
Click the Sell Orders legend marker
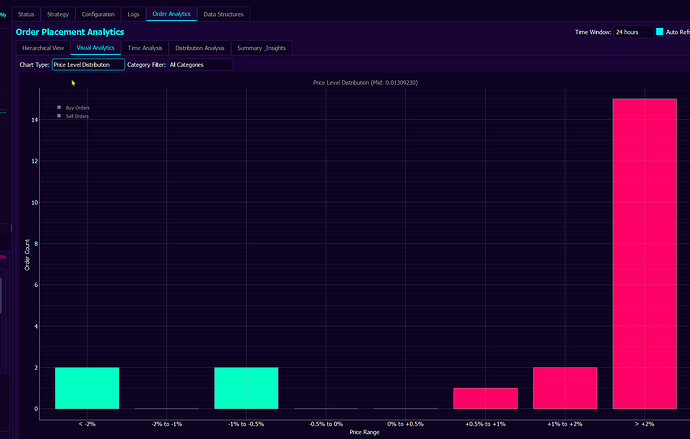pyautogui.click(x=59, y=116)
